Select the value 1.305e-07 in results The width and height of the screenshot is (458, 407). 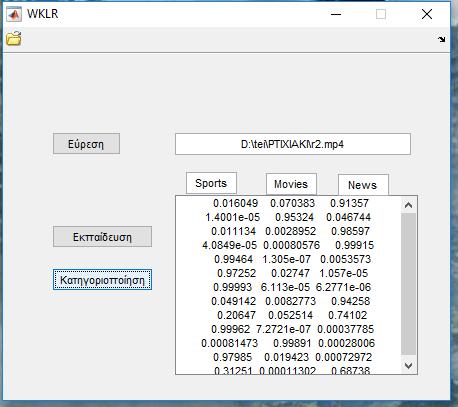tap(286, 259)
